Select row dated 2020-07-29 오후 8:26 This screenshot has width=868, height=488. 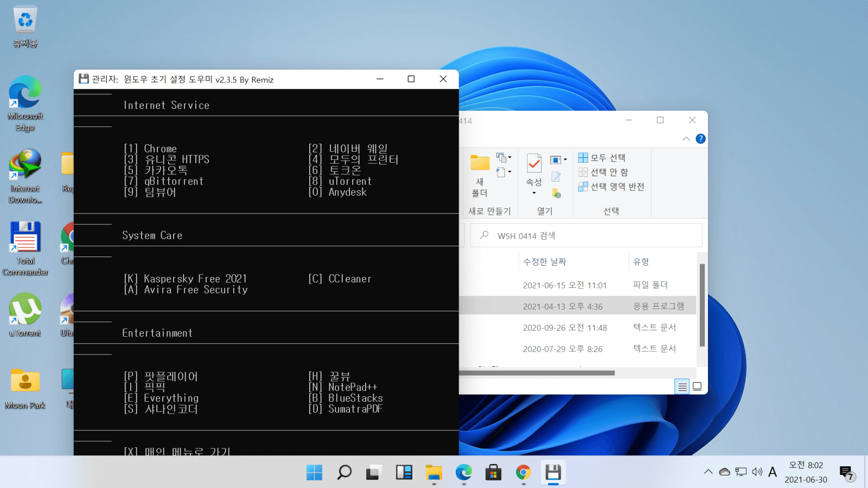577,349
